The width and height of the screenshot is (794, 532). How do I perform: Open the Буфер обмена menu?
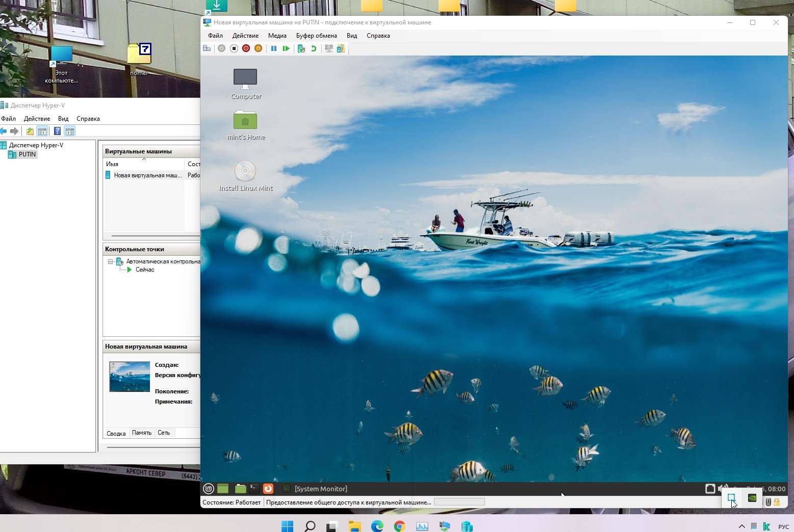click(x=316, y=36)
